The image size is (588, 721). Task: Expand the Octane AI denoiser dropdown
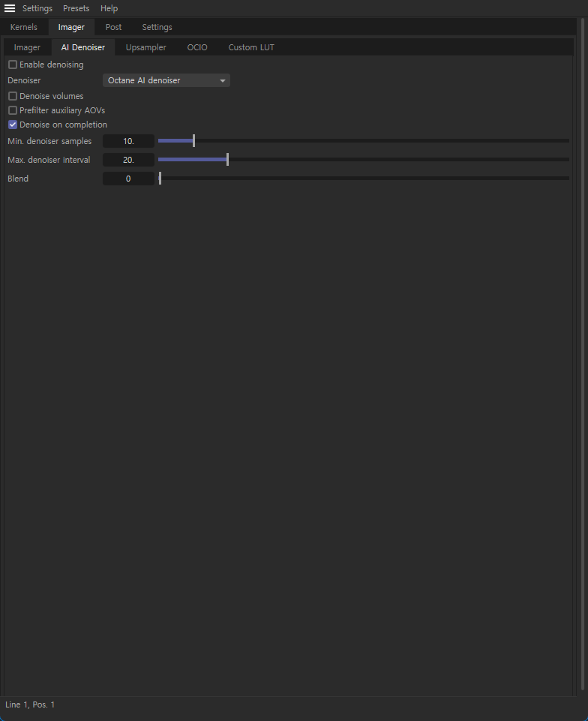[166, 80]
